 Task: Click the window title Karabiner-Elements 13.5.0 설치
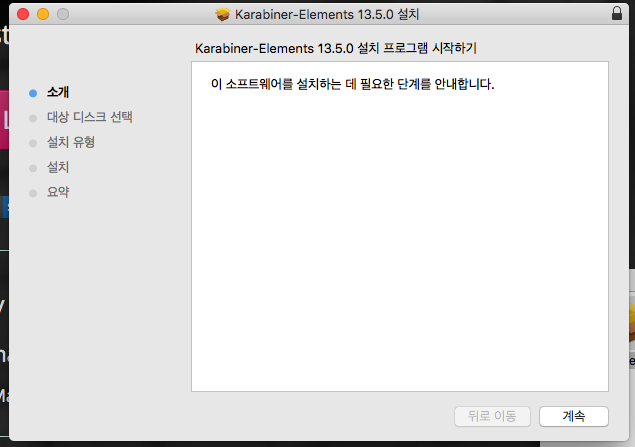click(327, 15)
